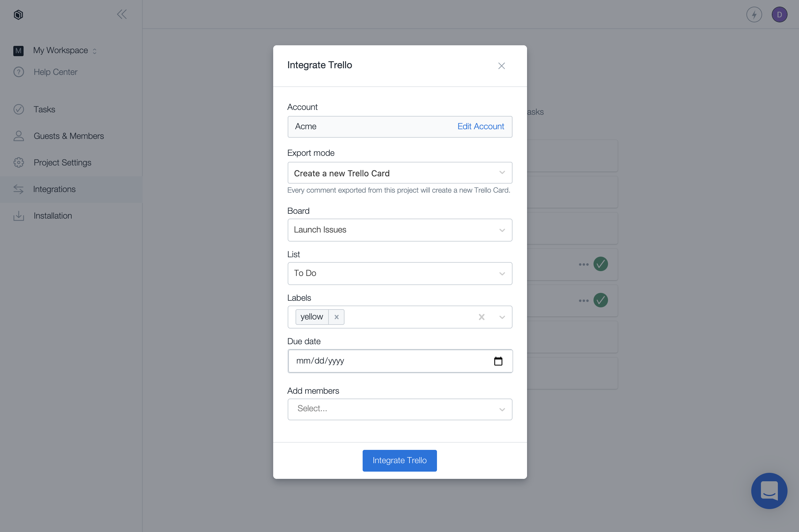Click the calendar picker icon
This screenshot has height=532, width=799.
pyautogui.click(x=498, y=361)
